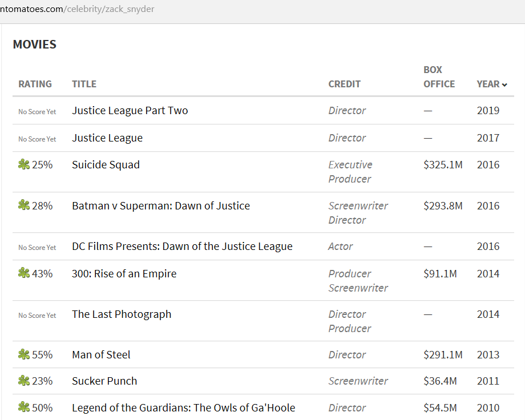Sort the table by Rating column header

tap(35, 84)
